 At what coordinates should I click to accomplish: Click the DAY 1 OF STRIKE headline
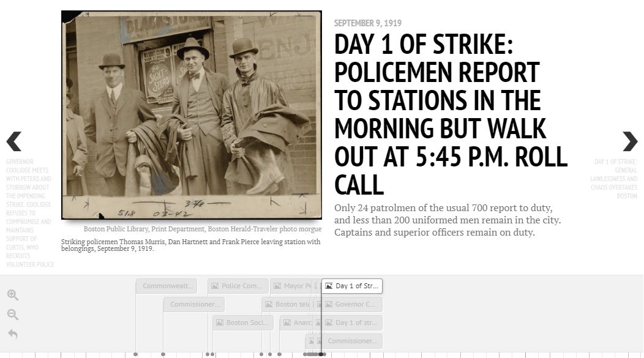[451, 114]
